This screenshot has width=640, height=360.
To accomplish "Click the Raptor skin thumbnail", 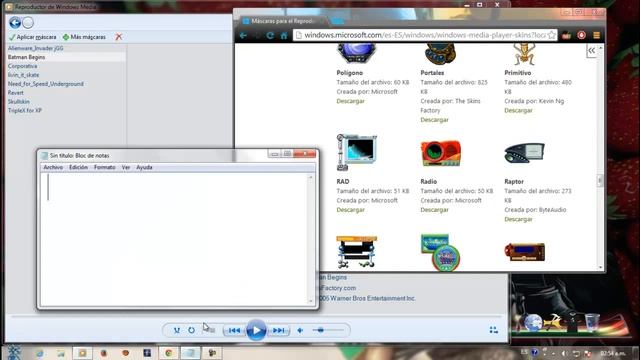I will click(x=524, y=153).
